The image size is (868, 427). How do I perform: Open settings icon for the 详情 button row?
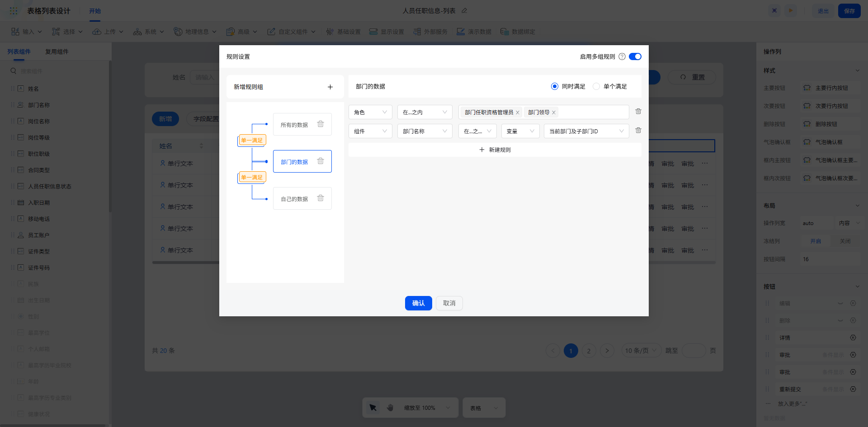pyautogui.click(x=853, y=338)
